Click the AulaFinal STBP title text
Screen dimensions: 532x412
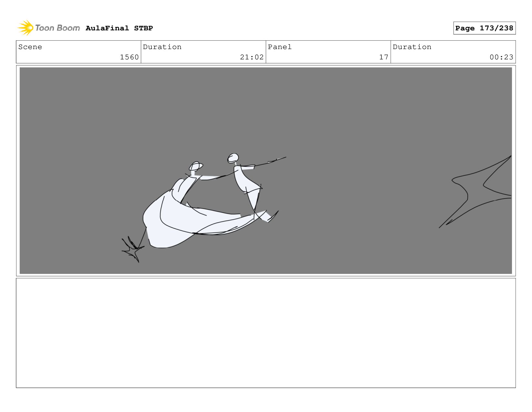coord(119,28)
